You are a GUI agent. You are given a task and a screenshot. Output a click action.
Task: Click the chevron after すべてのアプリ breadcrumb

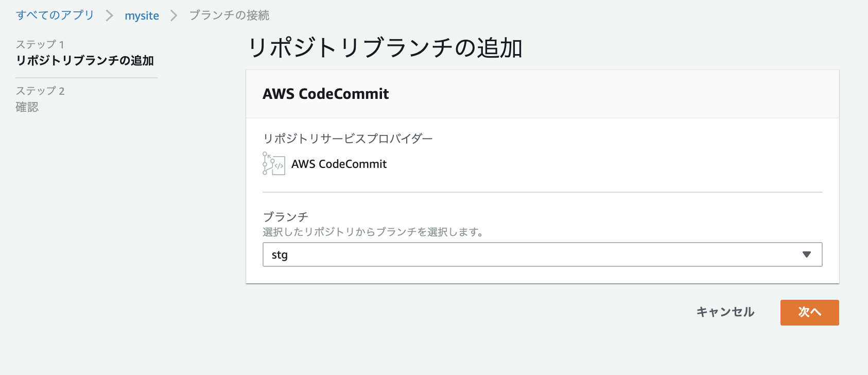(x=109, y=16)
